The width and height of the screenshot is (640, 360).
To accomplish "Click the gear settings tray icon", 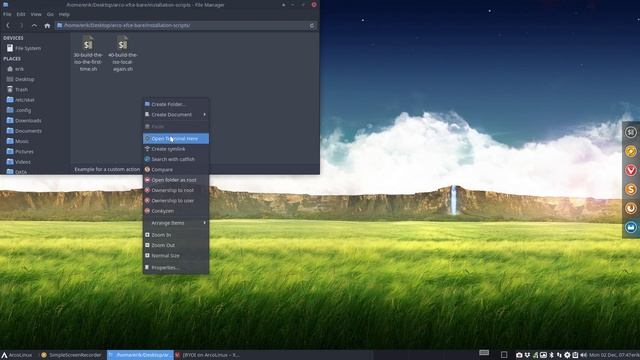I will pyautogui.click(x=567, y=355).
